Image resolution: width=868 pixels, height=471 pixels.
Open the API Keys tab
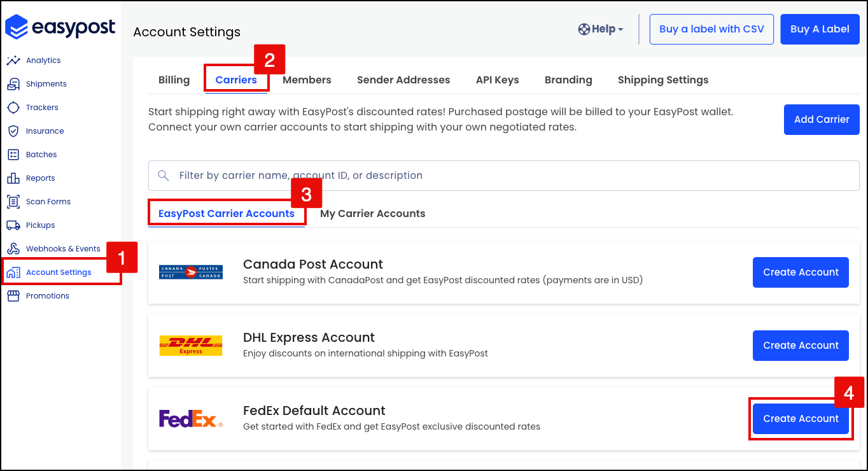pyautogui.click(x=498, y=80)
